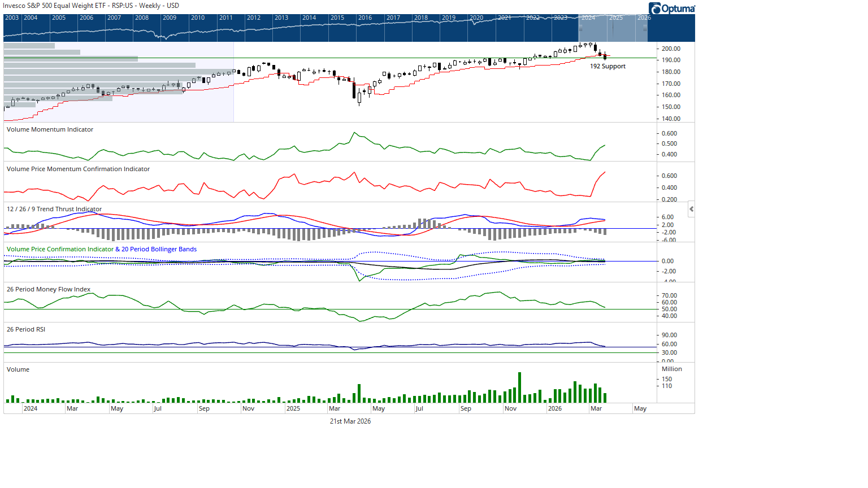Select the 26 Period Money Flow Index title
This screenshot has width=868, height=488.
(49, 290)
